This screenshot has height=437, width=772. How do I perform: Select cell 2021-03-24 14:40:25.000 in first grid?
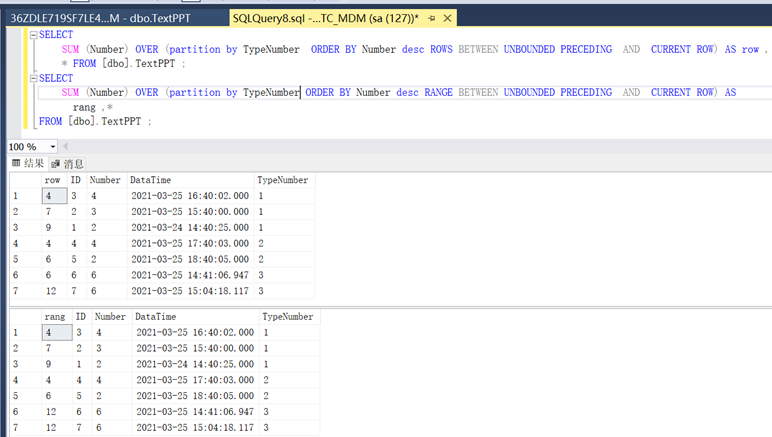point(190,228)
